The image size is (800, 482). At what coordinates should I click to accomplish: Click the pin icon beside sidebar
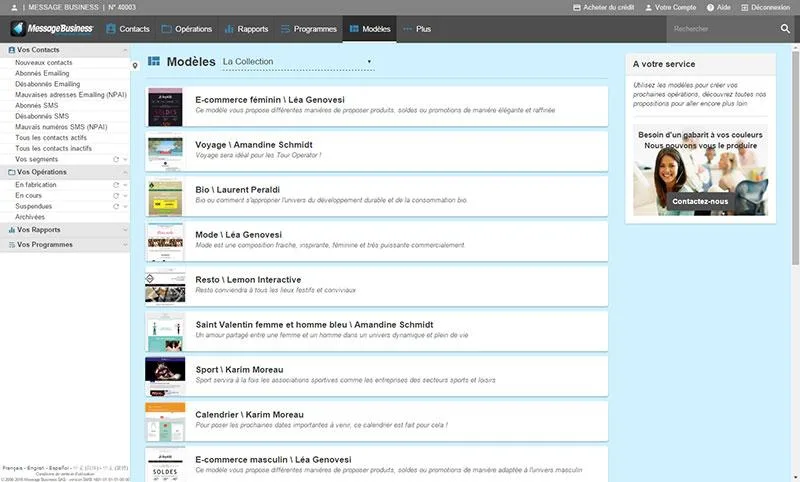pyautogui.click(x=135, y=66)
